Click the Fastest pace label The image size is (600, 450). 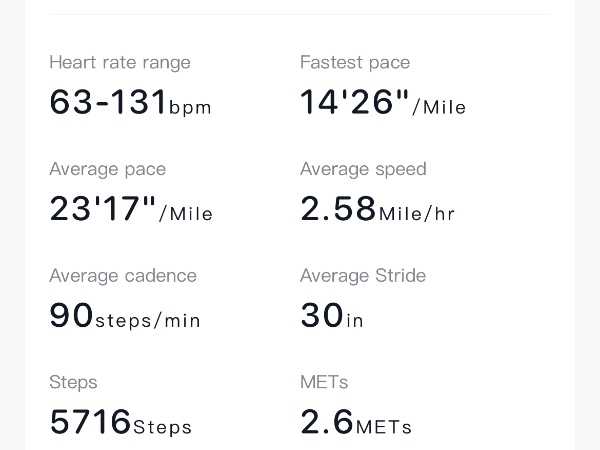point(354,63)
